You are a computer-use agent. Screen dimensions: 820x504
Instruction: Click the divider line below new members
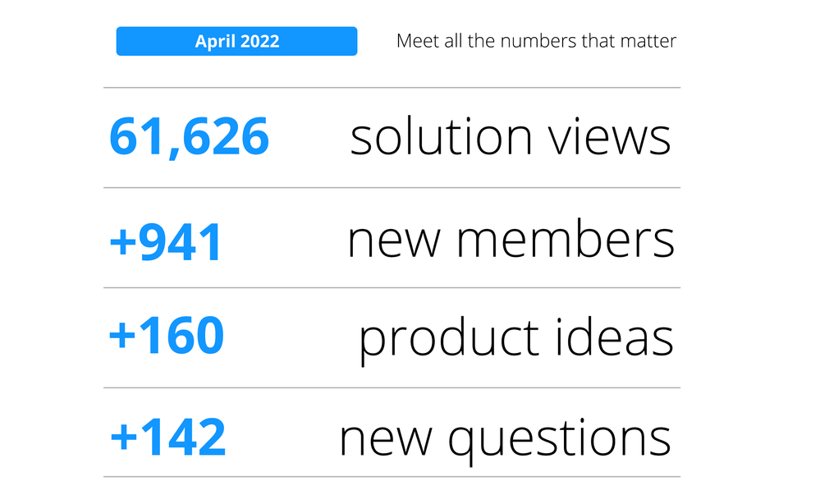pos(392,288)
